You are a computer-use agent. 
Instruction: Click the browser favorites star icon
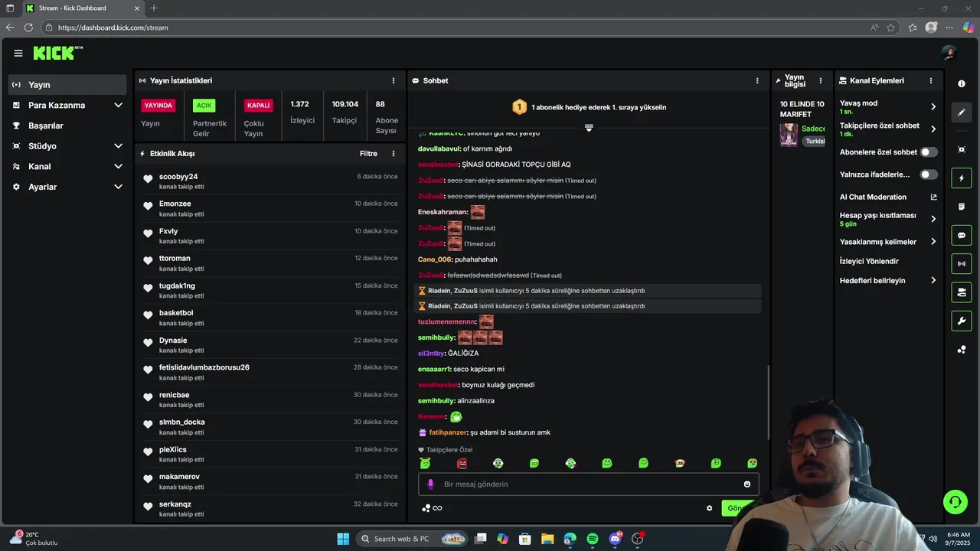pos(891,27)
